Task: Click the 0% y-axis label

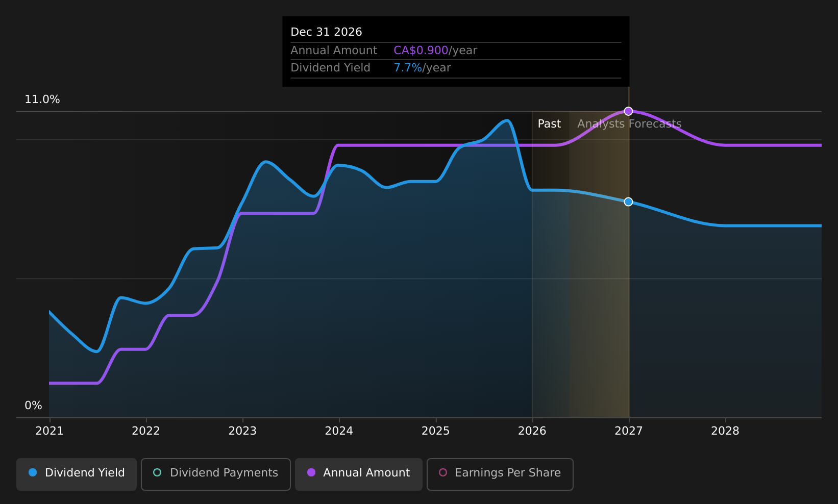Action: click(34, 406)
